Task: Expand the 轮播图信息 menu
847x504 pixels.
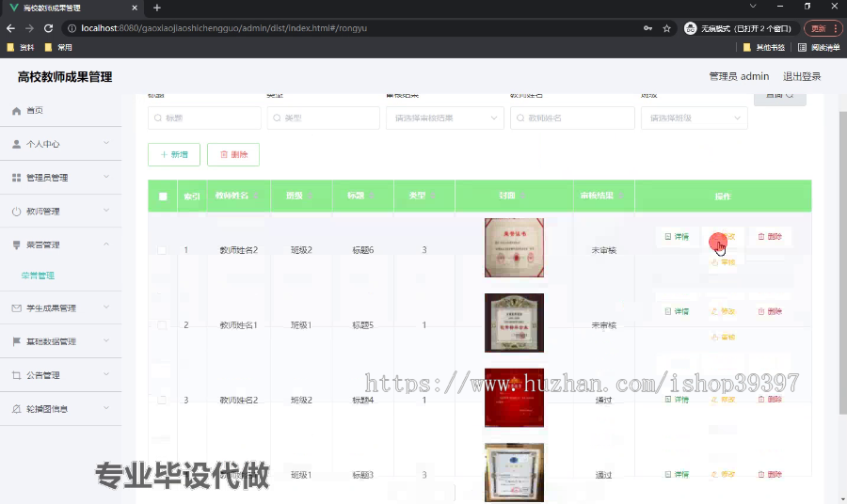Action: 60,408
